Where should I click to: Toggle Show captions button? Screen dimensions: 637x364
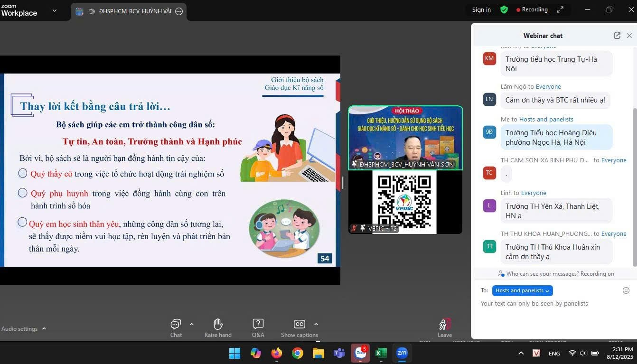pyautogui.click(x=299, y=325)
